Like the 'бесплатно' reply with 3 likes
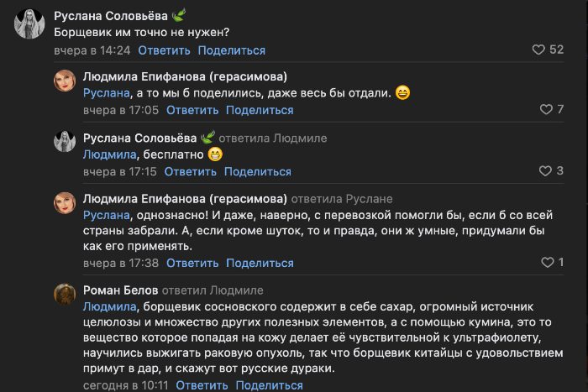Viewport: 588px width, 392px height. (542, 171)
